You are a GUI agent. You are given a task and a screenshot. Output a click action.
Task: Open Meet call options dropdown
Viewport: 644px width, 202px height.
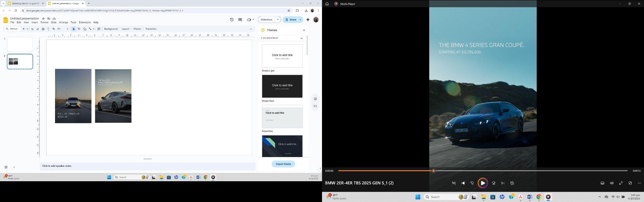[253, 20]
